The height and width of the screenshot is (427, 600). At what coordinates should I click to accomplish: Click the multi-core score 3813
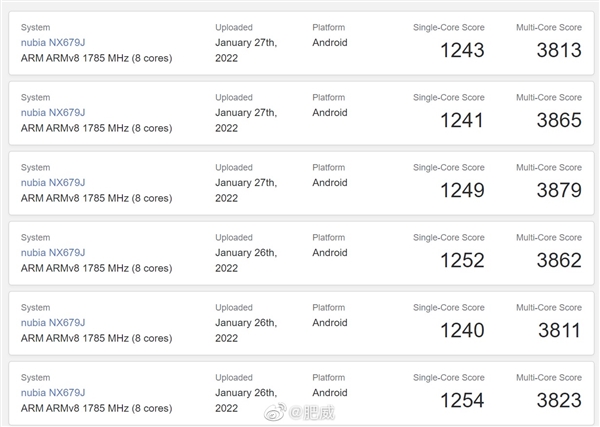[x=559, y=51]
